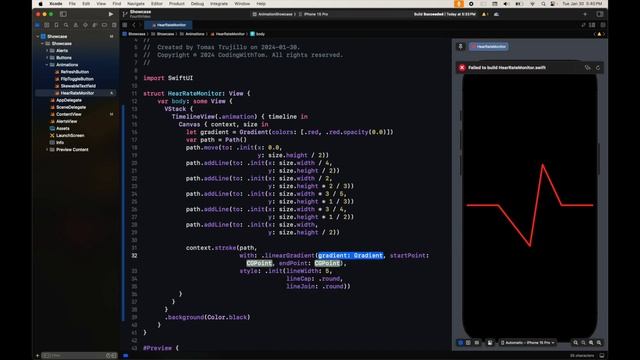
Task: Open preview device settings icon
Action: point(490,342)
